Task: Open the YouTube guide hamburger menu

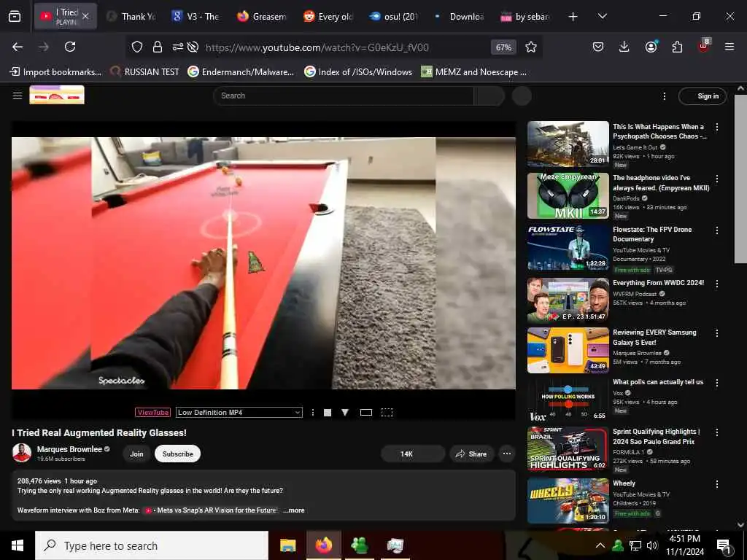Action: coord(18,96)
